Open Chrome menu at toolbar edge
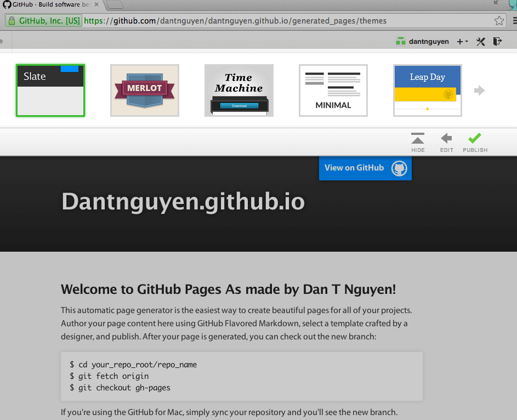This screenshot has height=420, width=517. point(515,21)
